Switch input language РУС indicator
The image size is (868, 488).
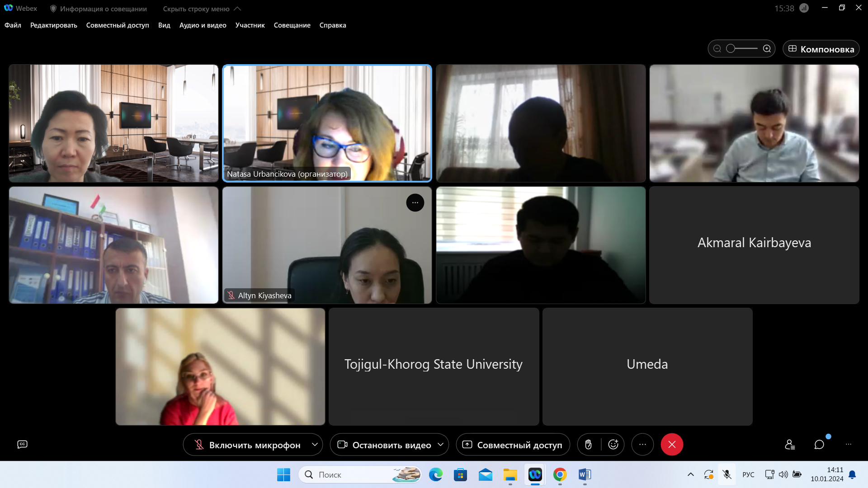click(x=749, y=474)
